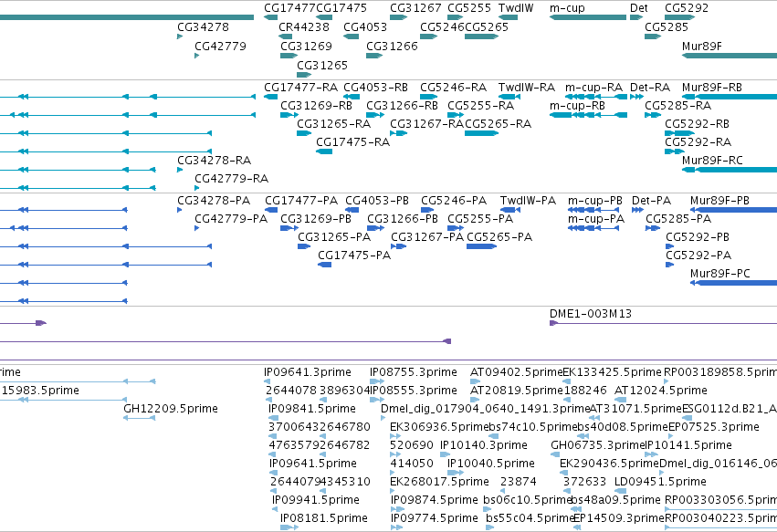This screenshot has height=532, width=777.
Task: Click the long m-cup gene bar
Action: coord(588,17)
